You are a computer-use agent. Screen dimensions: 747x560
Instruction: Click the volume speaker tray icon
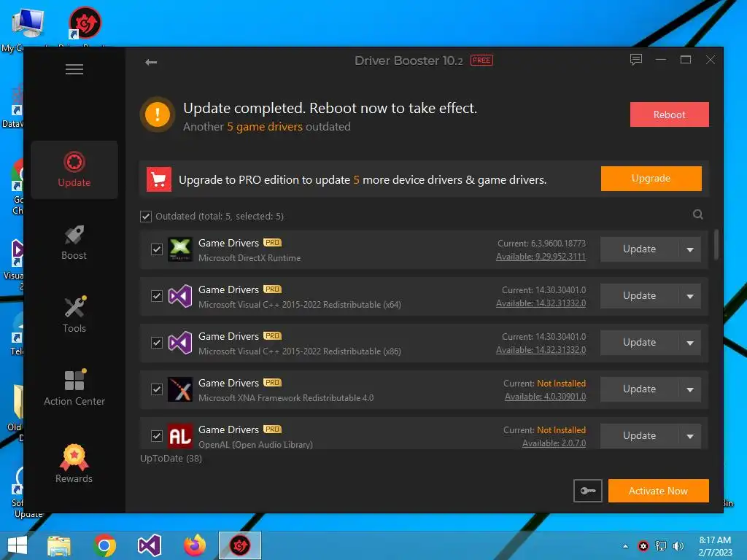(x=678, y=545)
